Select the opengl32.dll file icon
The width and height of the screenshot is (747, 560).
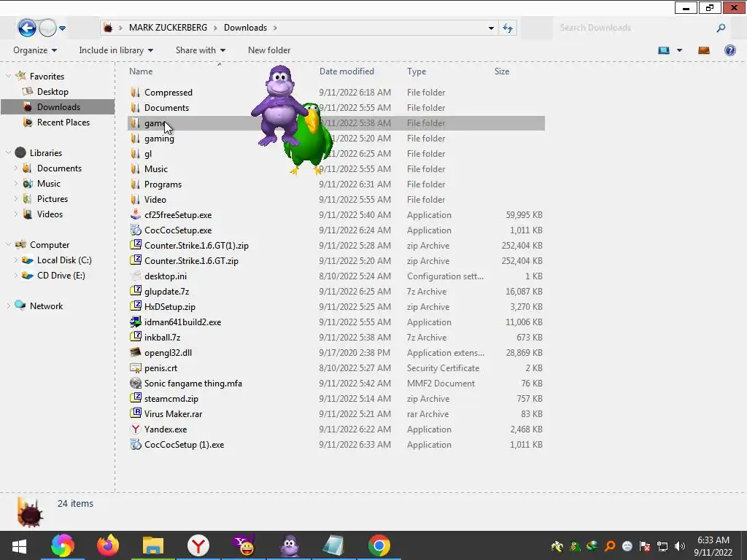coord(135,352)
